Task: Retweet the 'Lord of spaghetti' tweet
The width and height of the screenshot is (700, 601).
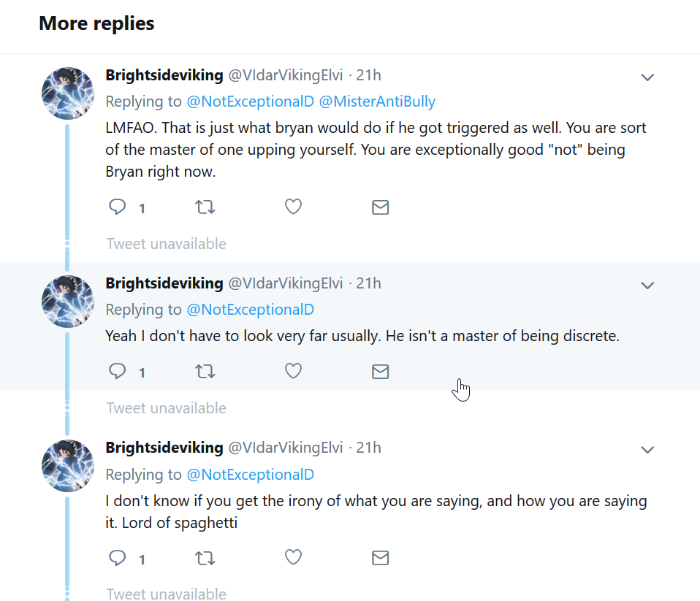Action: [x=205, y=558]
